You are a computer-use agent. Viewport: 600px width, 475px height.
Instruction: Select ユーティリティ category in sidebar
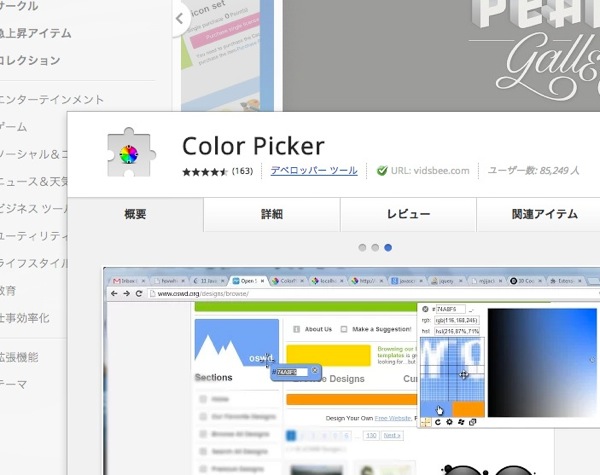coord(33,236)
